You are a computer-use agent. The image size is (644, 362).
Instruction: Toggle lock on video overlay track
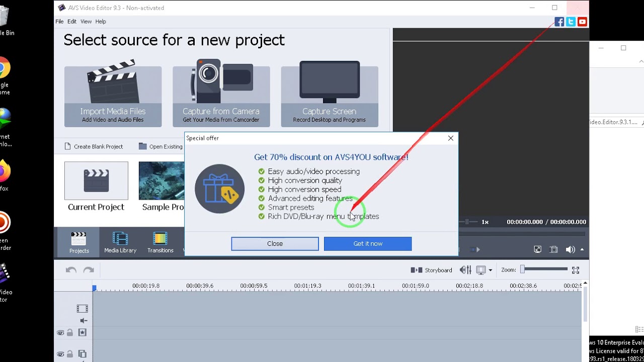(70, 354)
